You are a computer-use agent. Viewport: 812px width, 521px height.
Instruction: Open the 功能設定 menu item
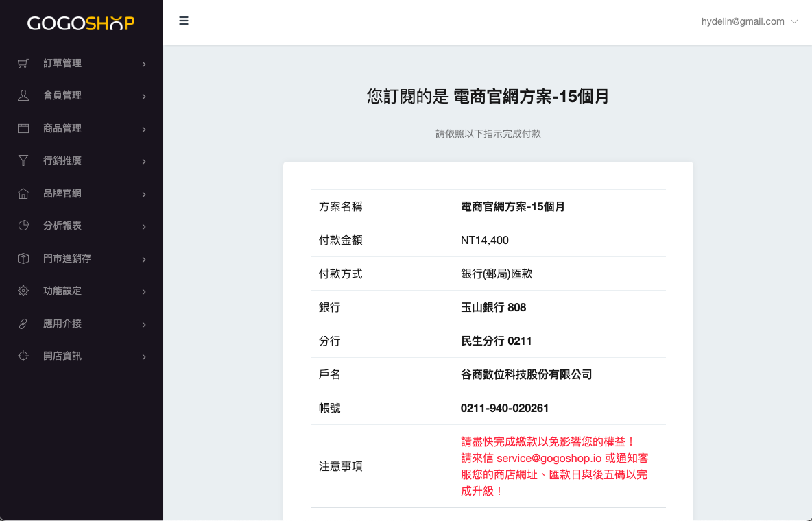point(82,291)
